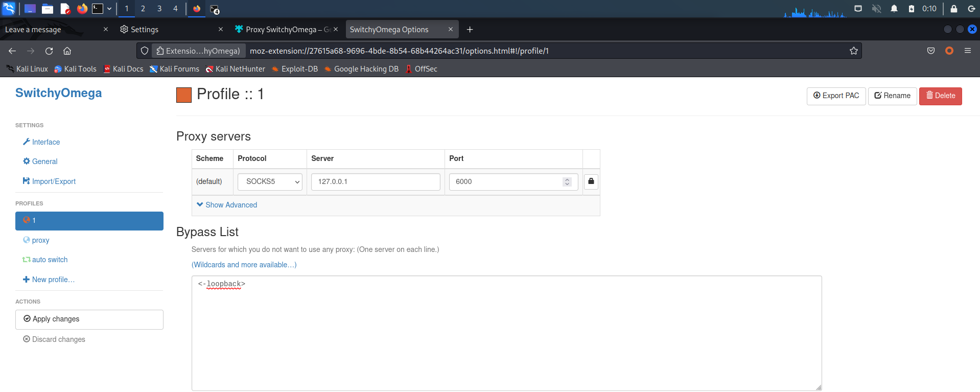Close the Settings browser tab
Viewport: 980px width, 392px height.
click(221, 30)
